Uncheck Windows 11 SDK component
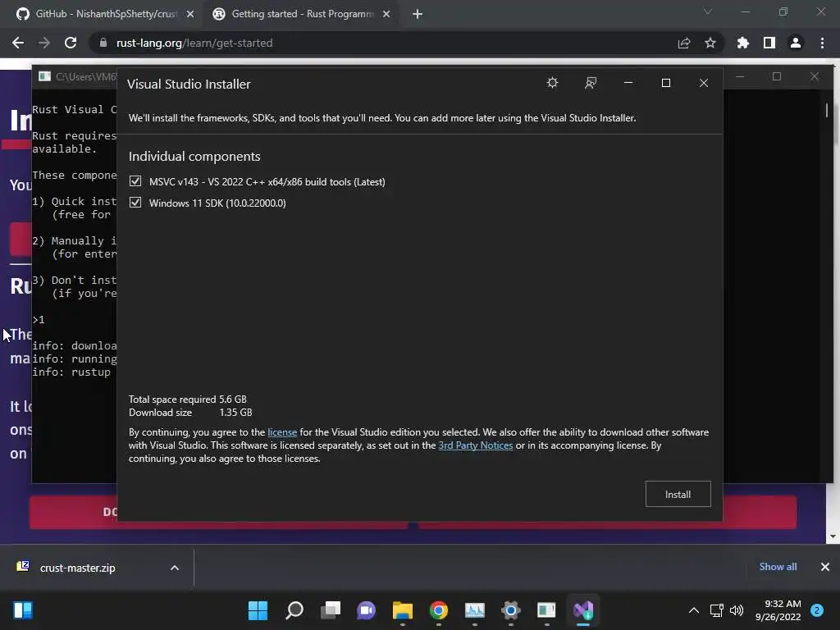The height and width of the screenshot is (630, 840). pos(135,203)
